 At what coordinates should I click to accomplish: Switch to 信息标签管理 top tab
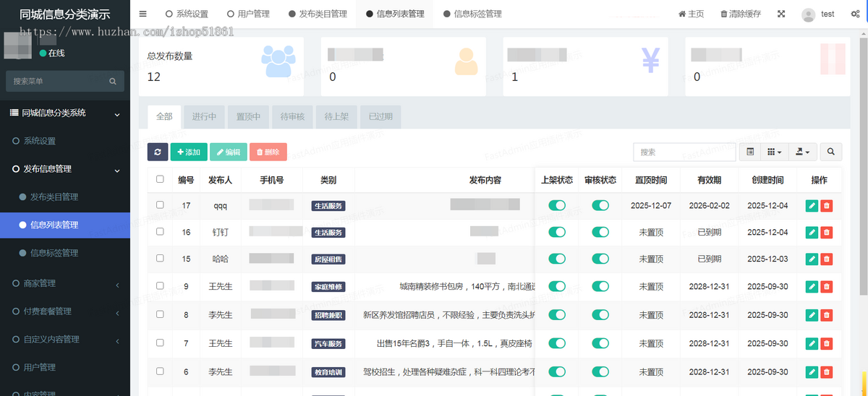point(472,14)
